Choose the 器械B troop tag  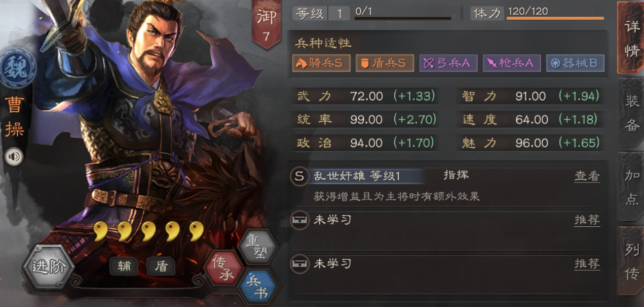(575, 63)
